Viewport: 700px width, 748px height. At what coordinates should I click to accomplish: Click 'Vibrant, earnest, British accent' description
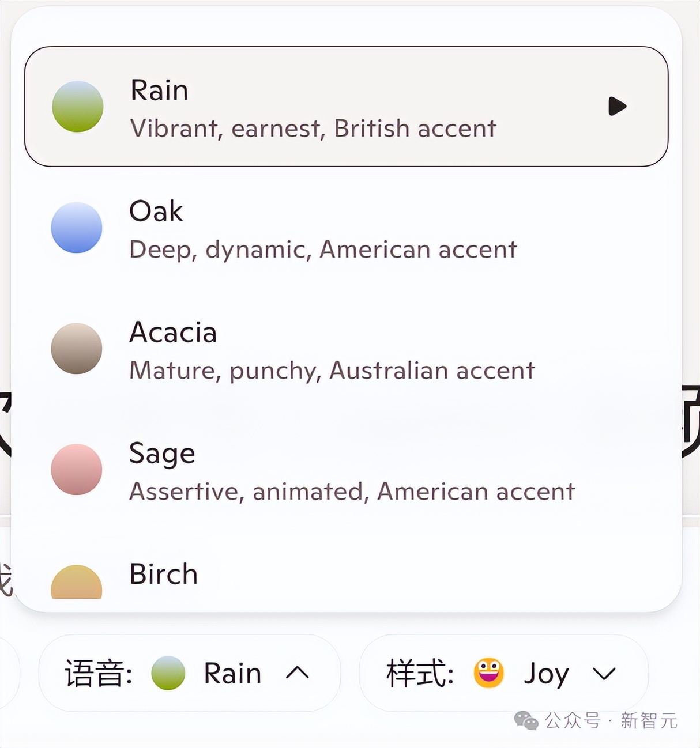(313, 129)
